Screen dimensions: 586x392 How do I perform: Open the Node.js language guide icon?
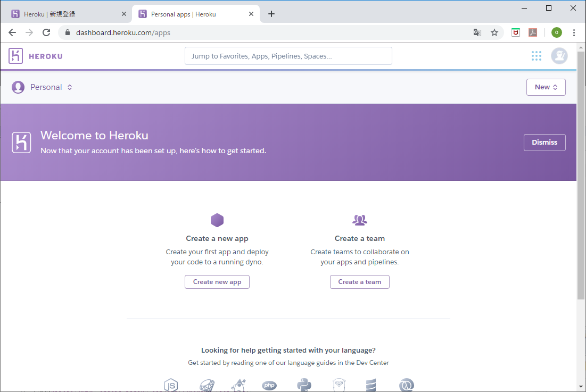click(171, 385)
